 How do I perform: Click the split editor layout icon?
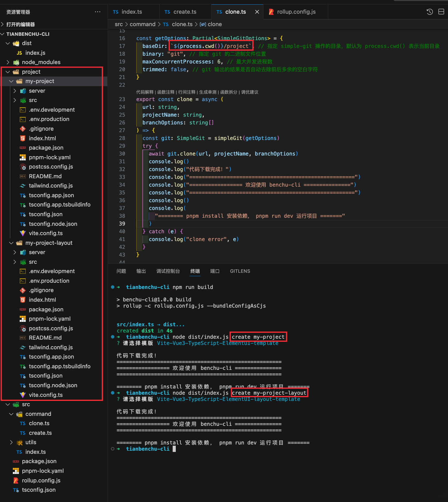tap(441, 12)
